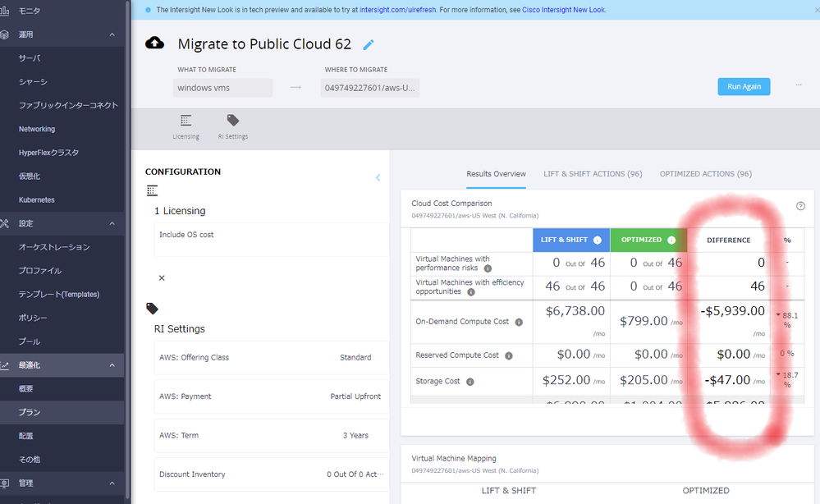Click the cloud upload icon beside title

point(154,43)
